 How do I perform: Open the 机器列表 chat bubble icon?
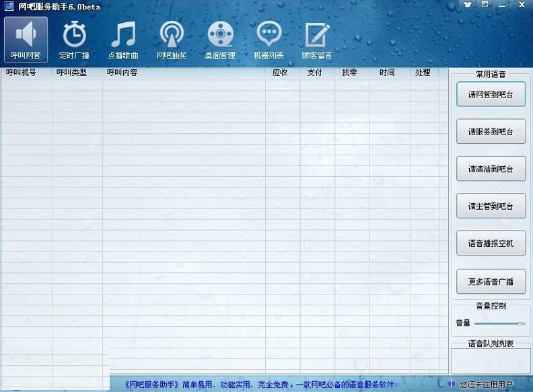(x=269, y=40)
